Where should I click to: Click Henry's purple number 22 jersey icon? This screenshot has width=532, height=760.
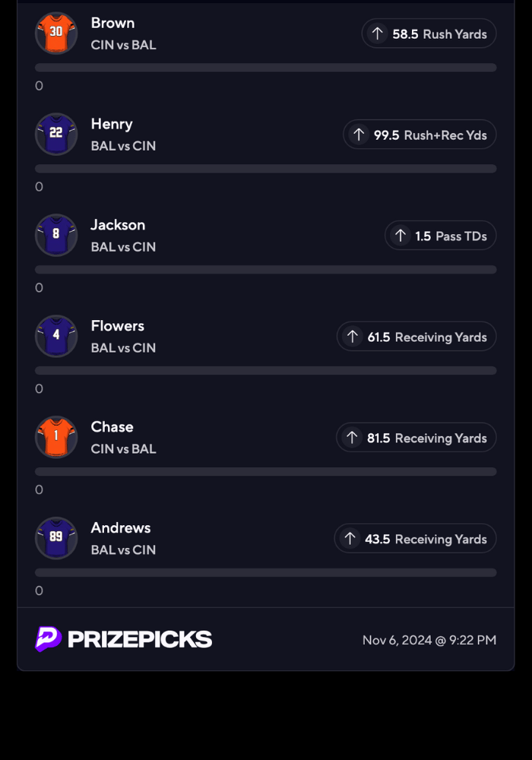(x=56, y=134)
